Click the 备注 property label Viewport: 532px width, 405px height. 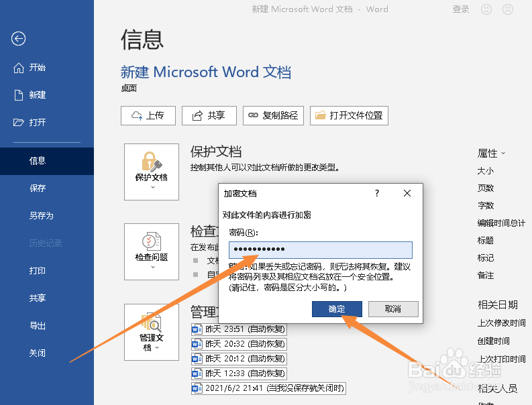486,276
